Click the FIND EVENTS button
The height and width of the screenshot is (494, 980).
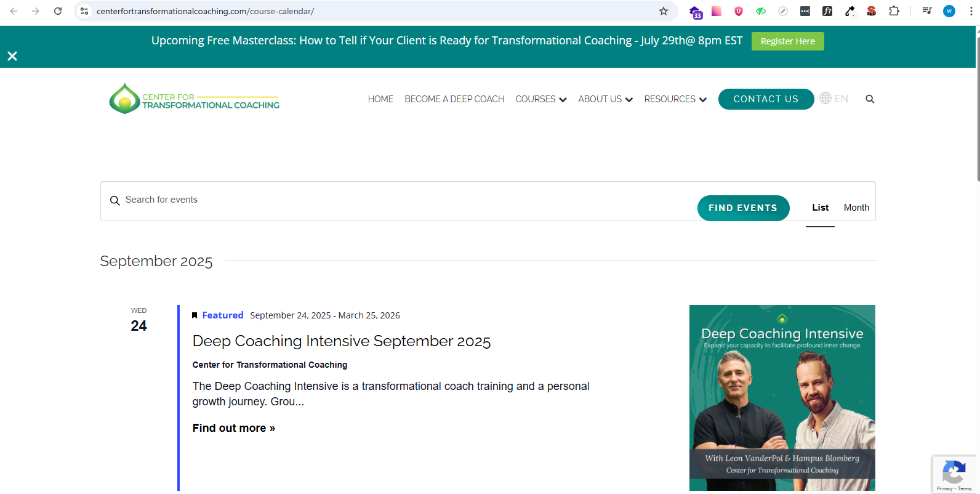pos(743,208)
